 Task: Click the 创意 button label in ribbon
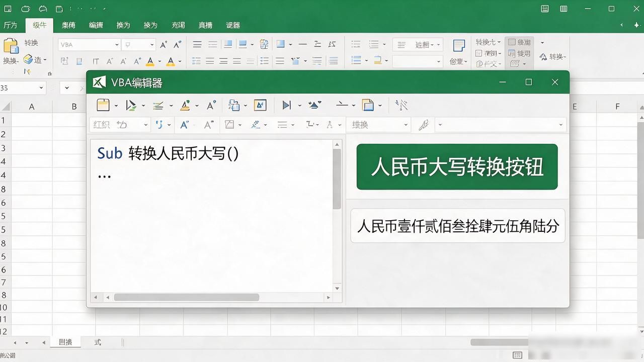458,61
